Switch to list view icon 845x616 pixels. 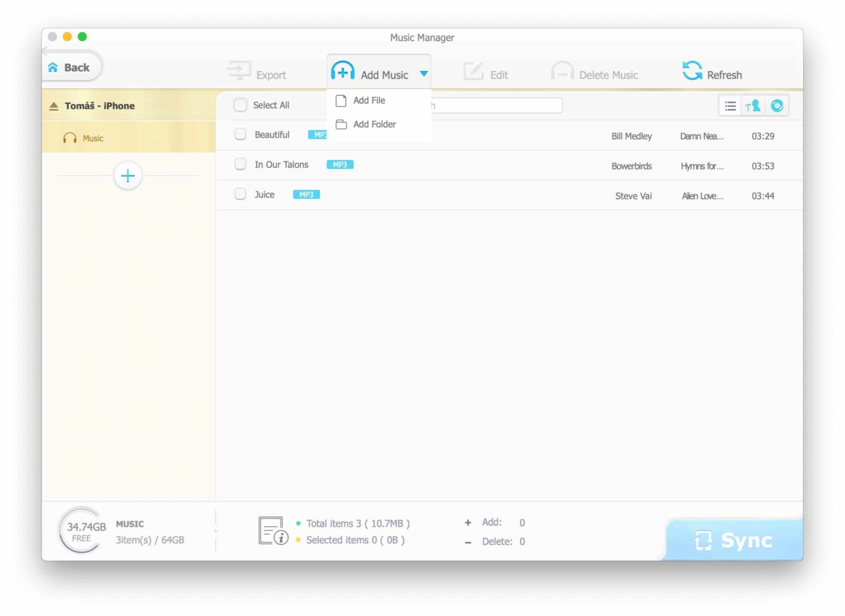click(730, 106)
